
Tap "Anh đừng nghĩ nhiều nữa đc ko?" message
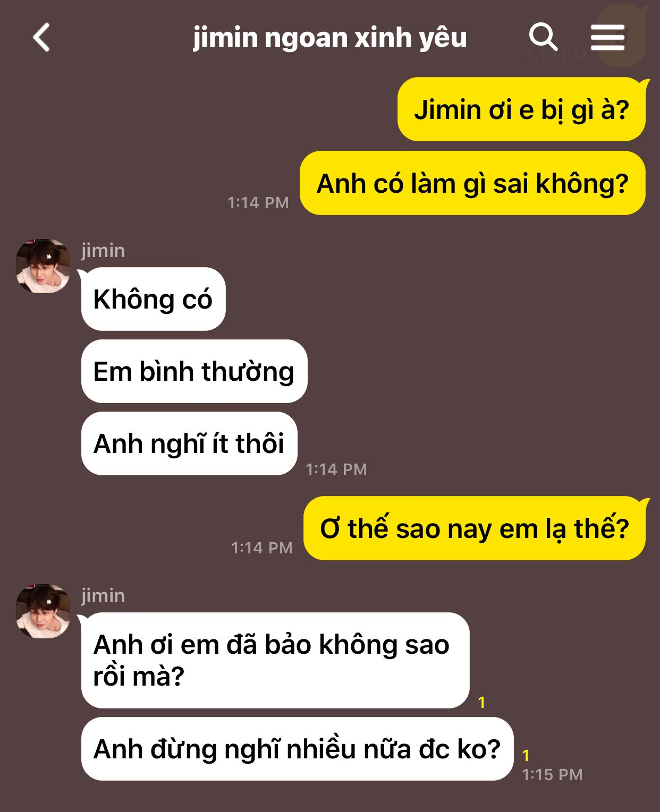(x=297, y=749)
